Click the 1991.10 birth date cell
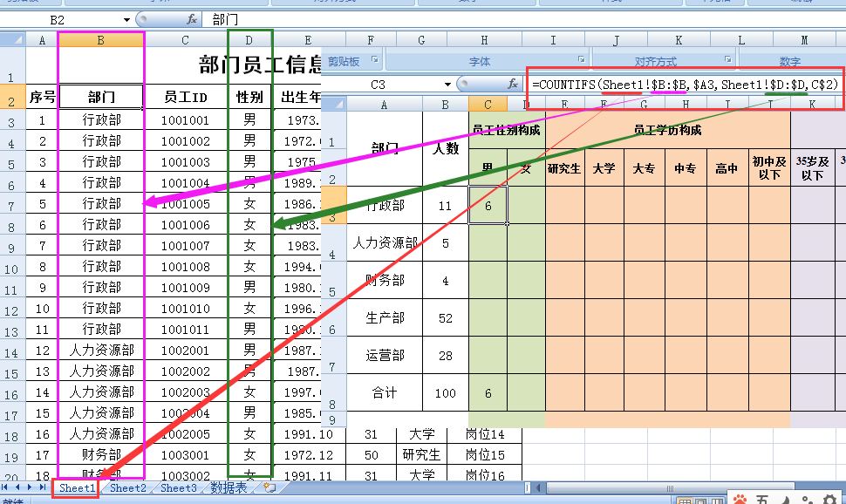 pos(309,434)
